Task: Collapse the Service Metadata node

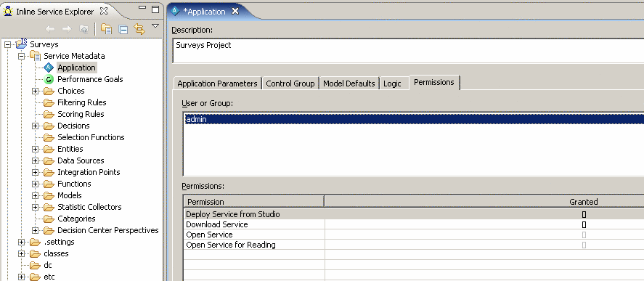Action: click(x=21, y=56)
